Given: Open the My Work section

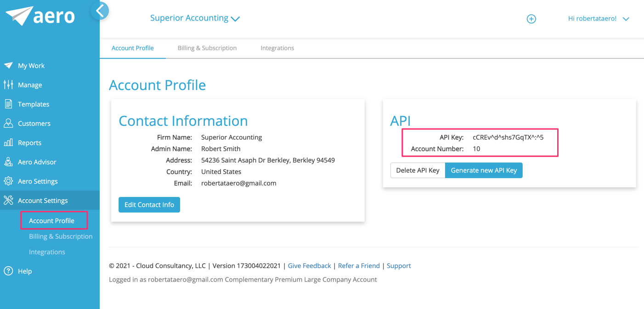Looking at the screenshot, I should click(30, 65).
